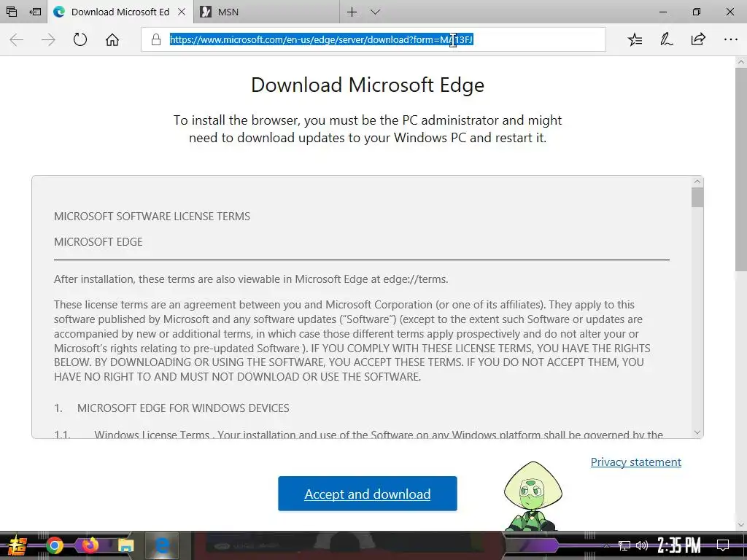
Task: Click the MICROSOFT EDGE license subheading
Action: point(98,242)
